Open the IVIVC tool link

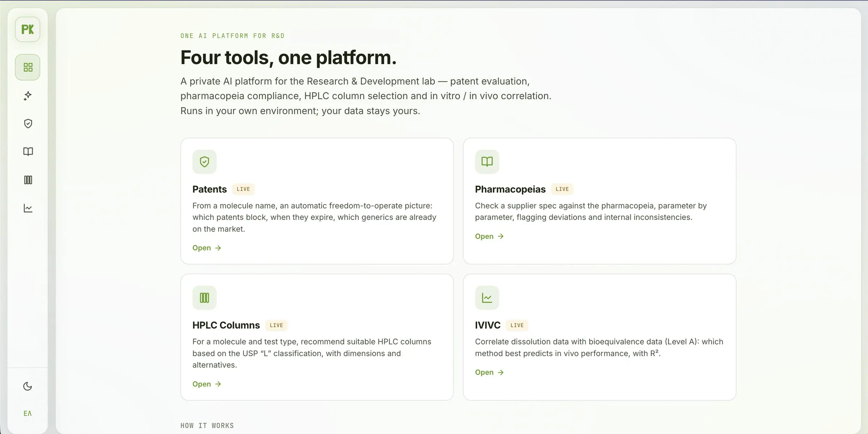(489, 372)
